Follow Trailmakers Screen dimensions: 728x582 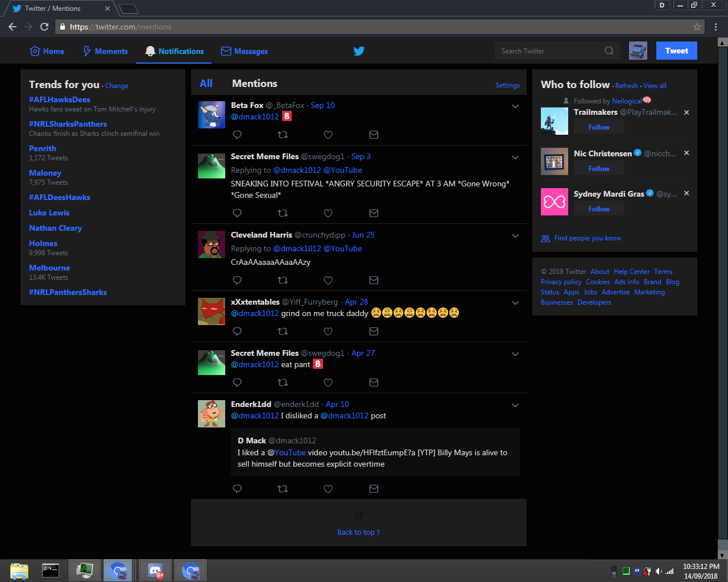pos(599,127)
